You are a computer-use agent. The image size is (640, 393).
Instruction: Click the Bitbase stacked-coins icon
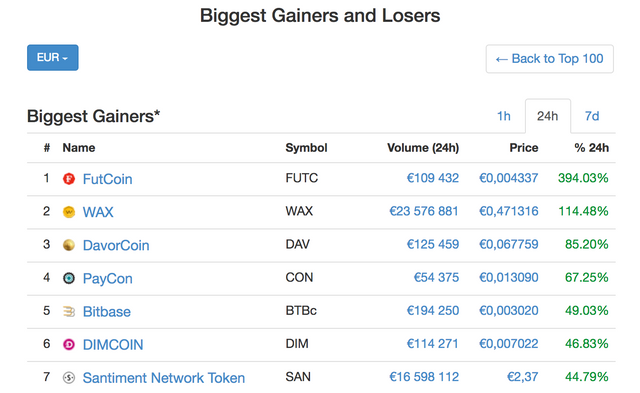coord(69,311)
